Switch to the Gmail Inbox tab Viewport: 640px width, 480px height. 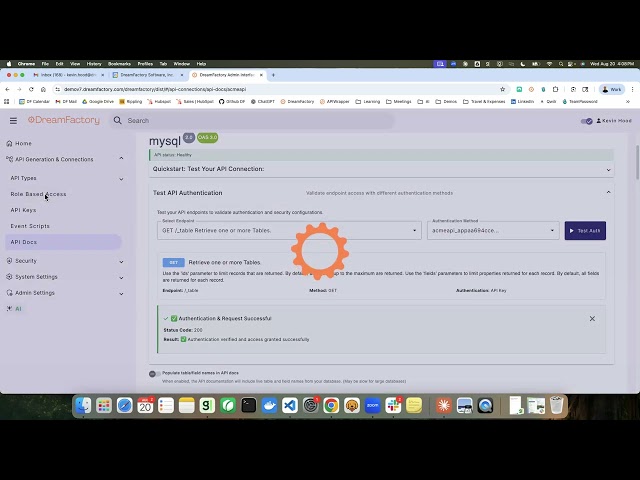coord(68,75)
